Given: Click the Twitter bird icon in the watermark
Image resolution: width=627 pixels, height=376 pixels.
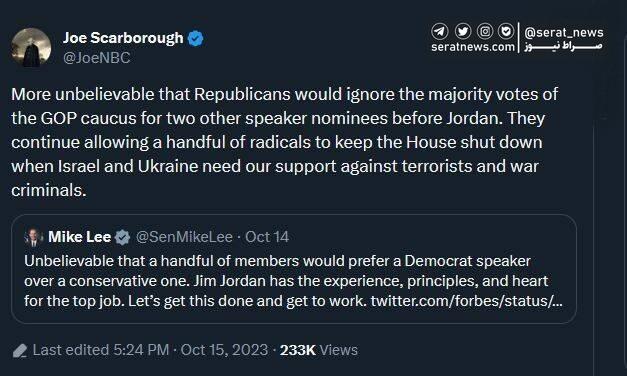Looking at the screenshot, I should tap(463, 31).
